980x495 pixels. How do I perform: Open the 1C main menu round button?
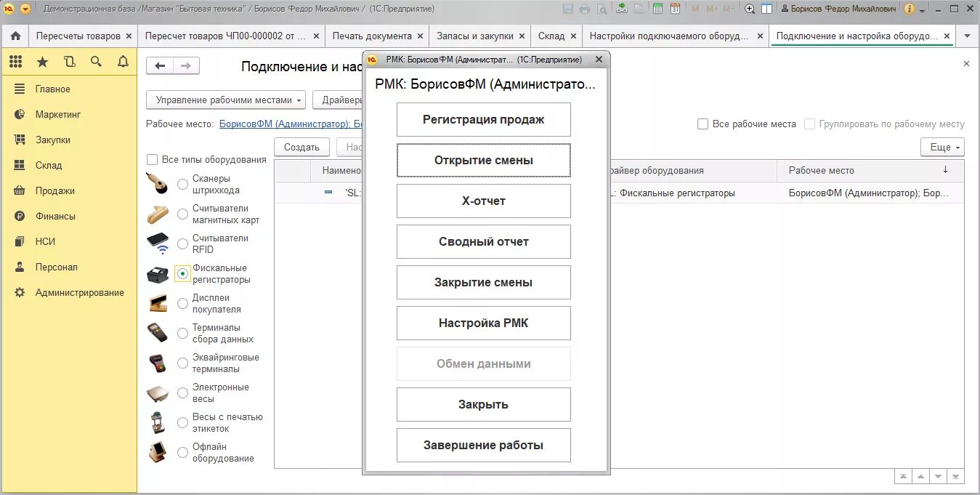[9, 9]
